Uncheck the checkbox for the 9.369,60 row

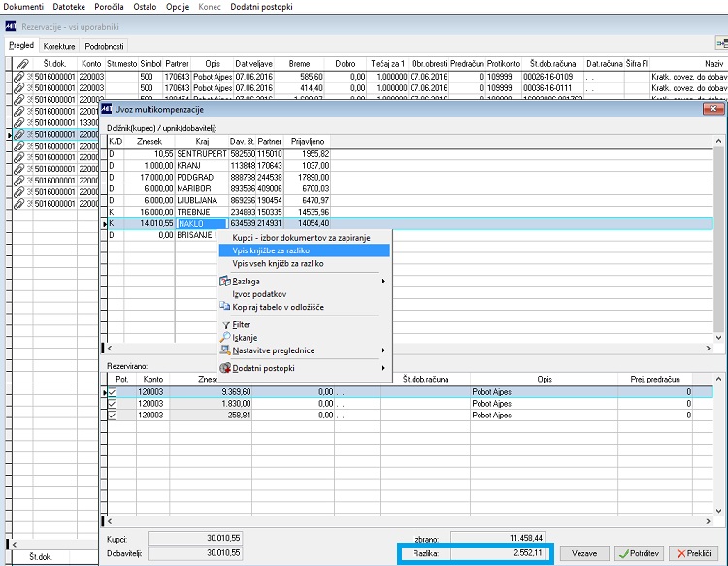click(x=112, y=392)
